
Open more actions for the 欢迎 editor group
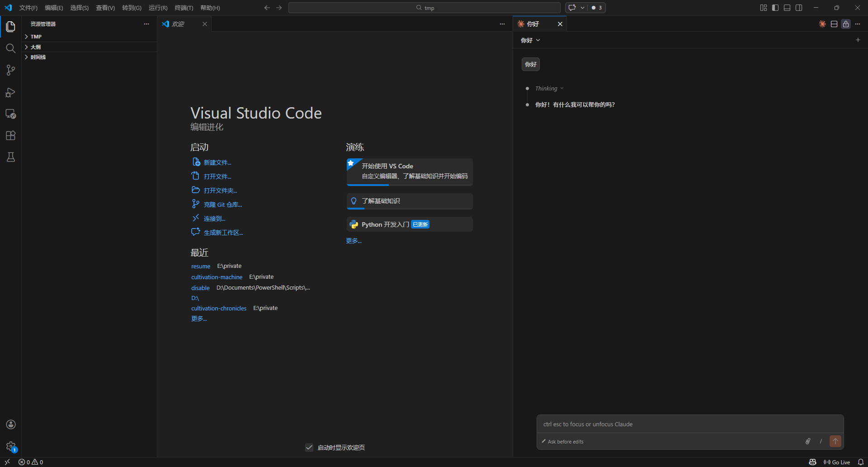pyautogui.click(x=502, y=24)
